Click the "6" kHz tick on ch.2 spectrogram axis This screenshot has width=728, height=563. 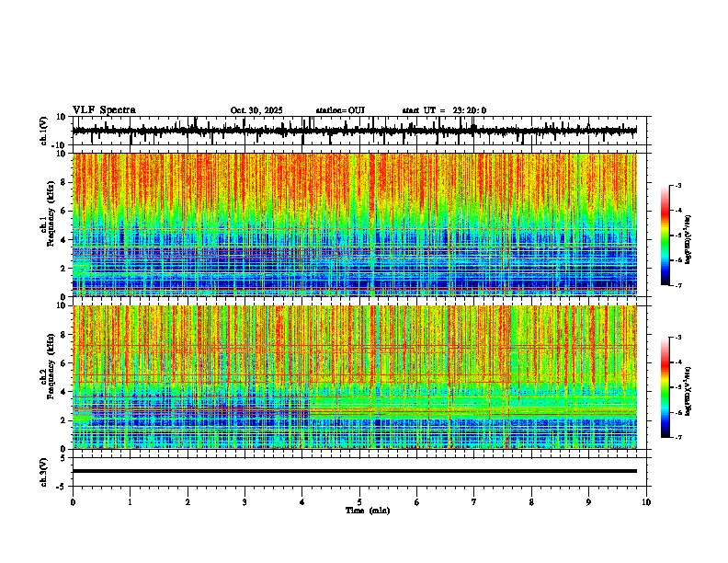(64, 363)
